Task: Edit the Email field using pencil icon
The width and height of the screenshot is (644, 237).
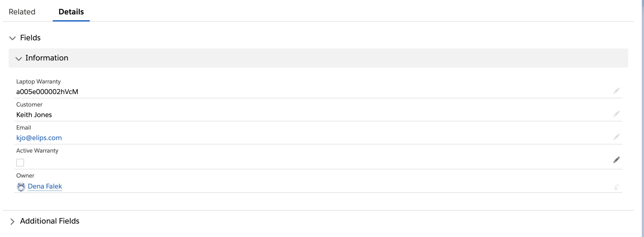Action: (x=616, y=137)
